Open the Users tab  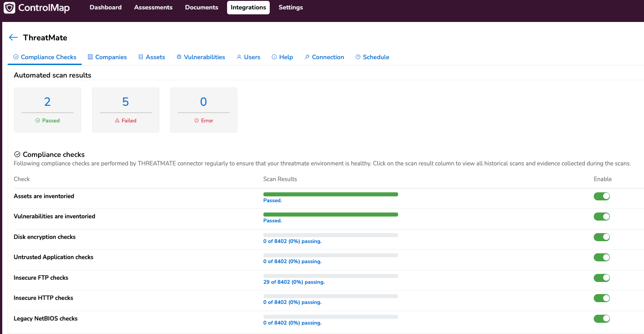(x=249, y=57)
